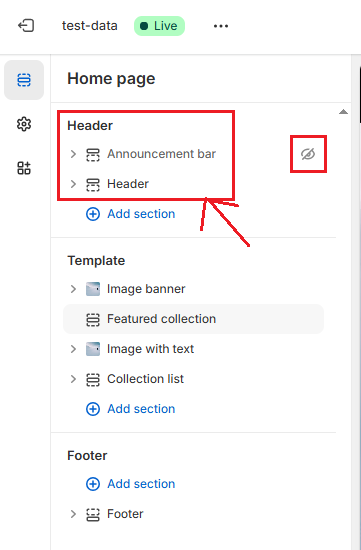This screenshot has height=550, width=361.
Task: Expand the Footer section chevron
Action: [73, 514]
